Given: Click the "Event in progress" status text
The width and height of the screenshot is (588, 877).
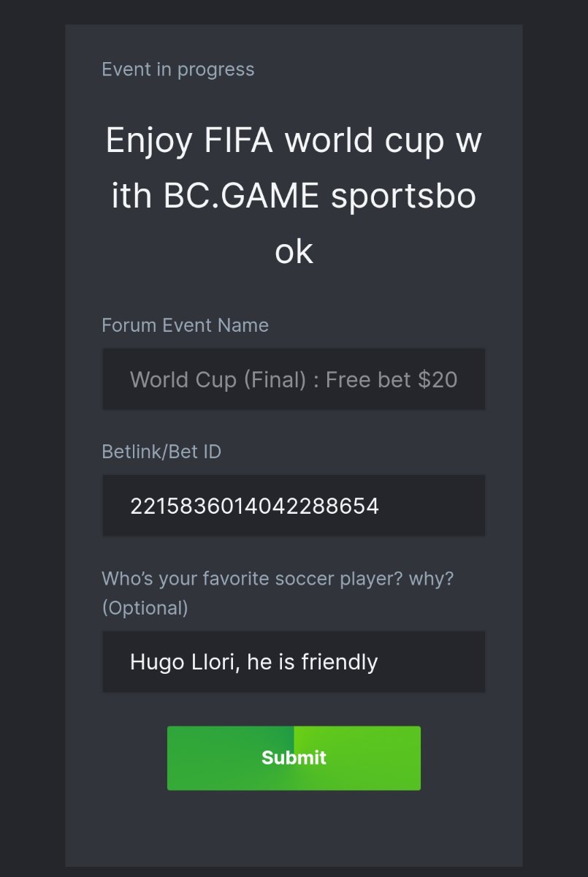Looking at the screenshot, I should (178, 69).
